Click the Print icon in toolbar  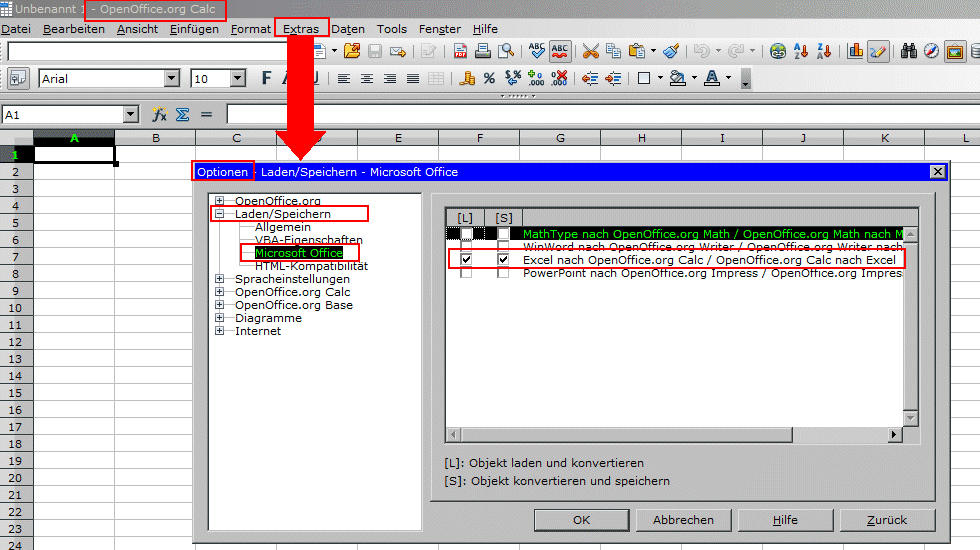[x=482, y=51]
